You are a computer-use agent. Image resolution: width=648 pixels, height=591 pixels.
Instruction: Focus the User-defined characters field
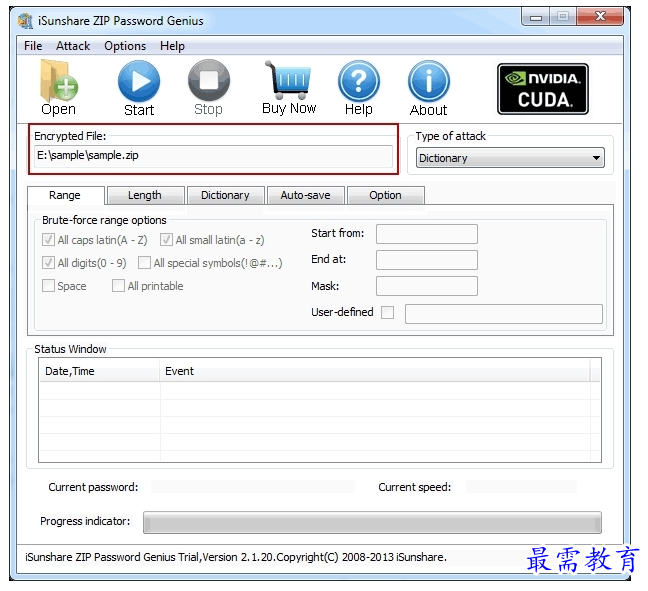(x=504, y=314)
